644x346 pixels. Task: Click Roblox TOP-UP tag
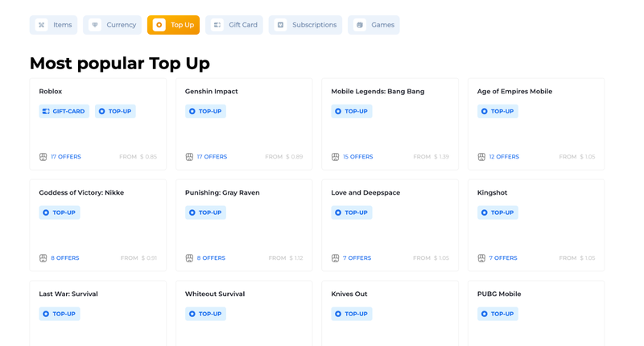[115, 111]
